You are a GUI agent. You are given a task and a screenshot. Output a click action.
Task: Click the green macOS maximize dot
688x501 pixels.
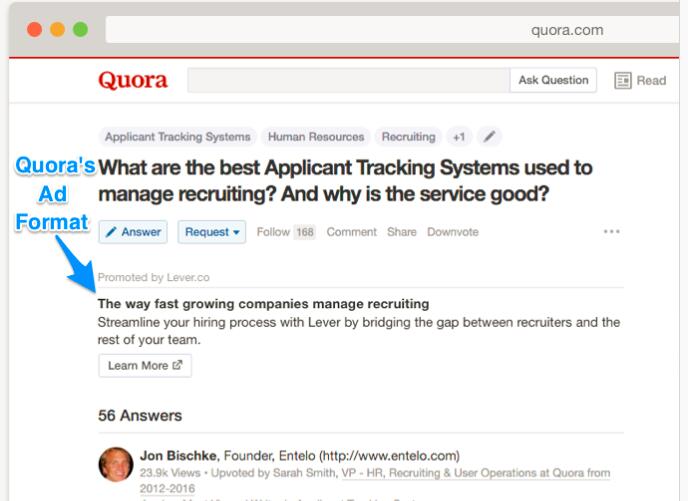coord(80,29)
